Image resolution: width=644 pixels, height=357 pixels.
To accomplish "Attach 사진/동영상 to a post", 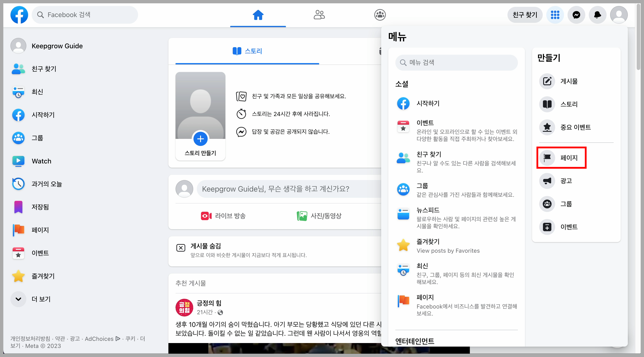I will 319,216.
